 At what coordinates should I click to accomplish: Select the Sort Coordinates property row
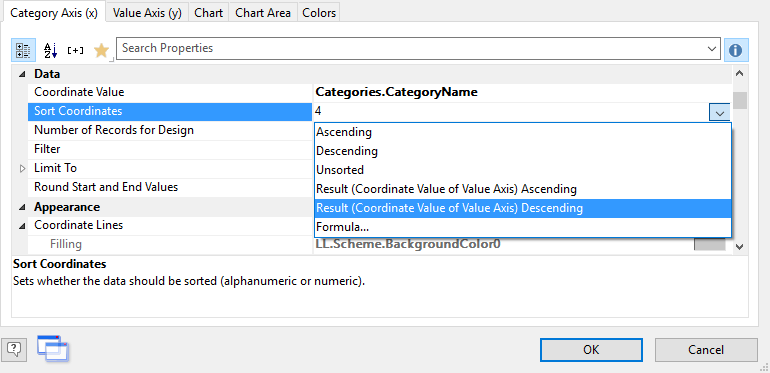point(170,111)
